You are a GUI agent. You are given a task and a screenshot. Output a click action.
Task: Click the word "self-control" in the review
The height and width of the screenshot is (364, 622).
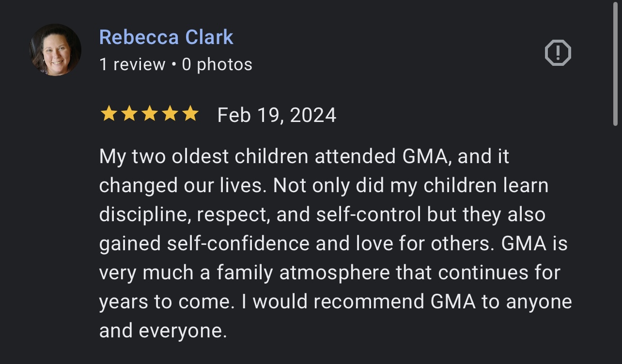[x=369, y=215]
